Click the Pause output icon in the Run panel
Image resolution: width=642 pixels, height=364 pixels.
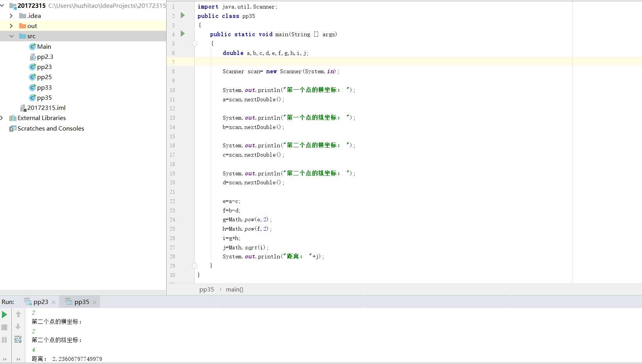point(5,340)
